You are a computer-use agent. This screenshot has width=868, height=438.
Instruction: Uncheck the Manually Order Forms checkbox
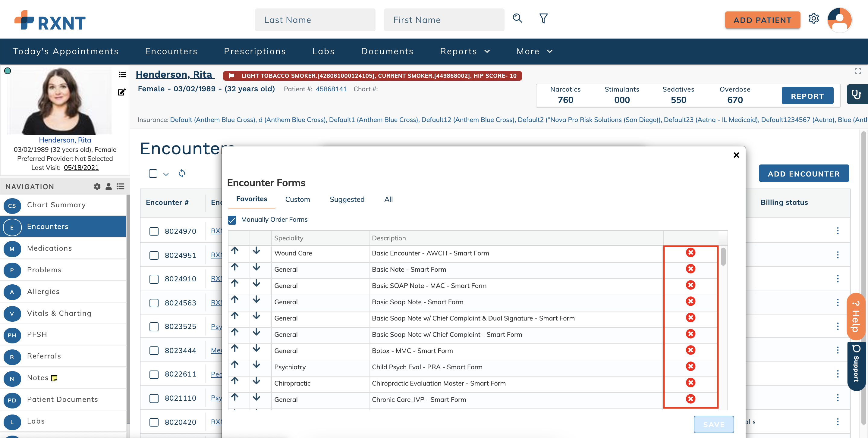pyautogui.click(x=232, y=220)
